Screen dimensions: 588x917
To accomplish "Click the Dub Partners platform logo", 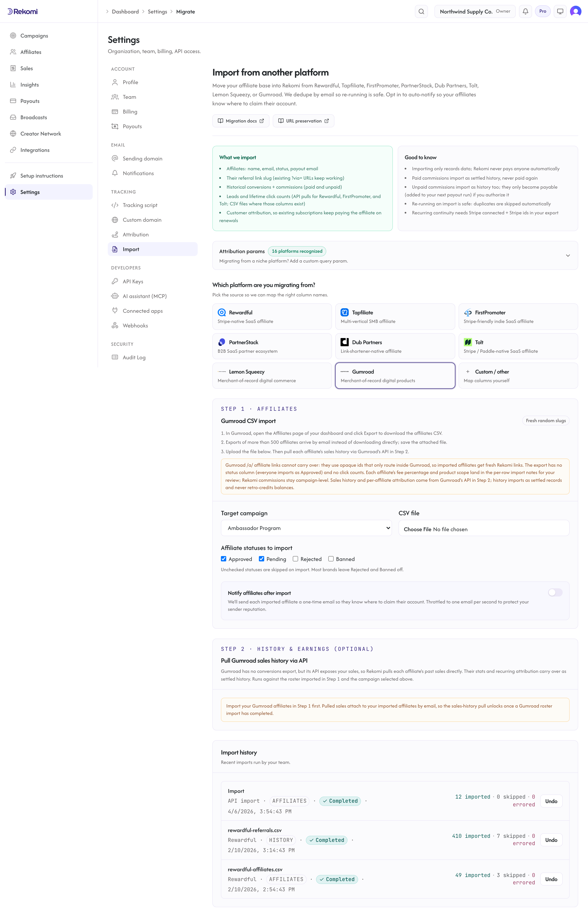I will click(344, 342).
